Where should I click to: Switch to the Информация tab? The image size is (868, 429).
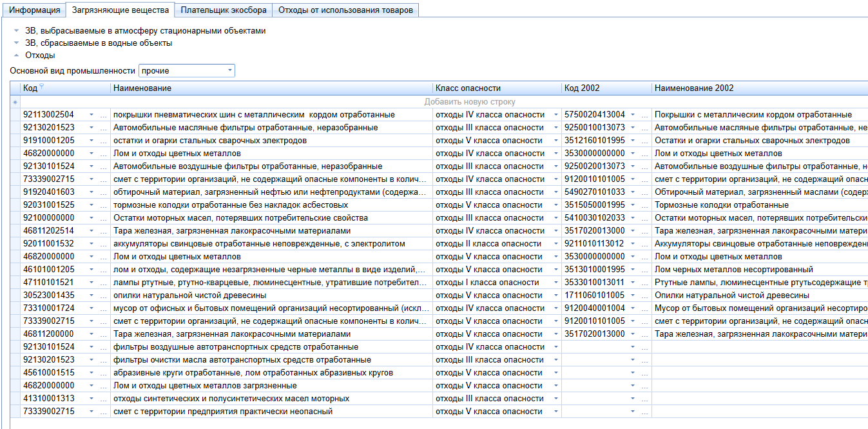click(34, 10)
